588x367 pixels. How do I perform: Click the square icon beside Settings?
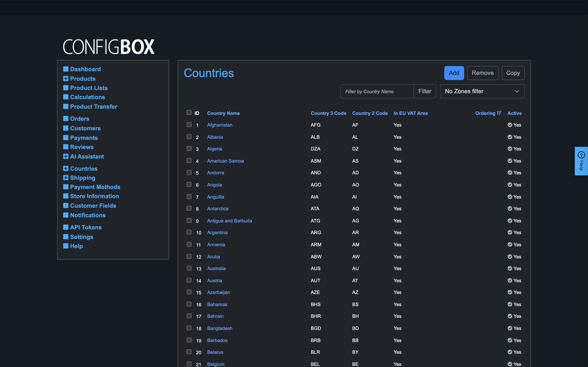coord(66,237)
